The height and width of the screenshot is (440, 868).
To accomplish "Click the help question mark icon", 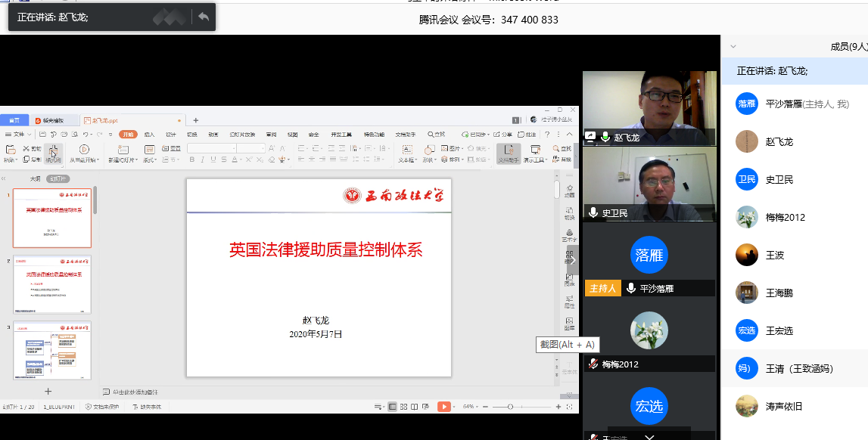I will 547,135.
